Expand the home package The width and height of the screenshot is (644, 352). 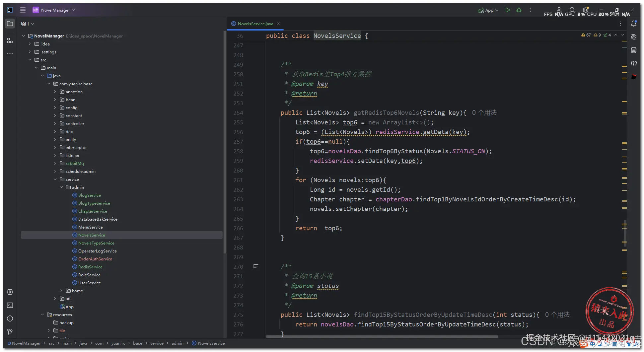(x=61, y=291)
